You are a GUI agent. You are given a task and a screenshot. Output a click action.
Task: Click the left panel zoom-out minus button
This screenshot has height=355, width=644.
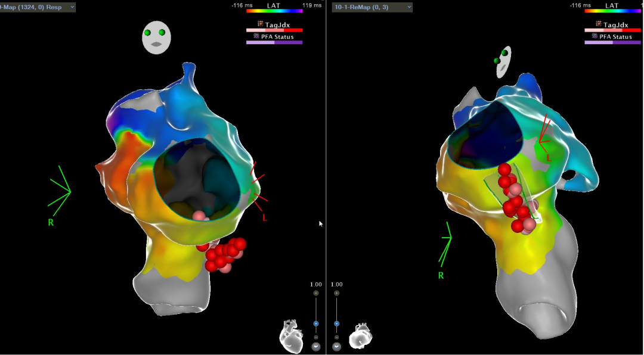click(x=316, y=337)
